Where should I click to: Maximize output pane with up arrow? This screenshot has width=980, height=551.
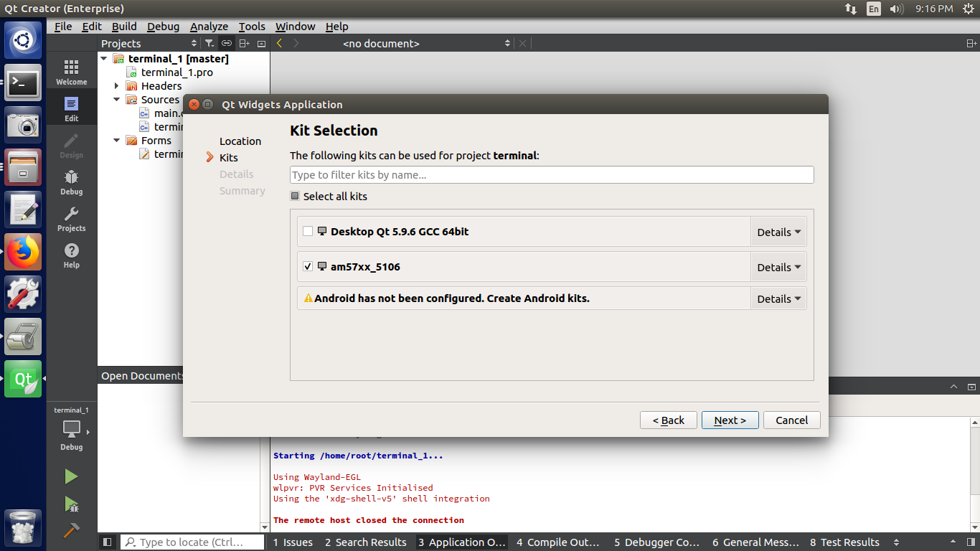[x=953, y=387]
